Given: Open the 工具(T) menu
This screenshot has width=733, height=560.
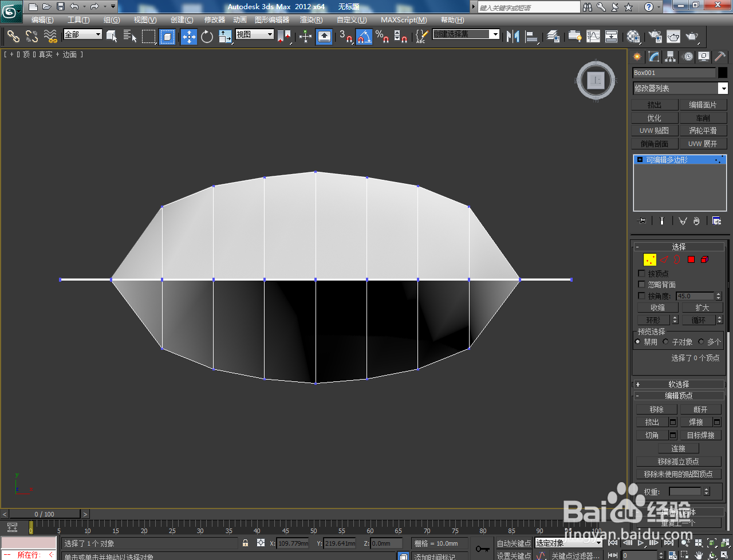Looking at the screenshot, I should (x=78, y=20).
